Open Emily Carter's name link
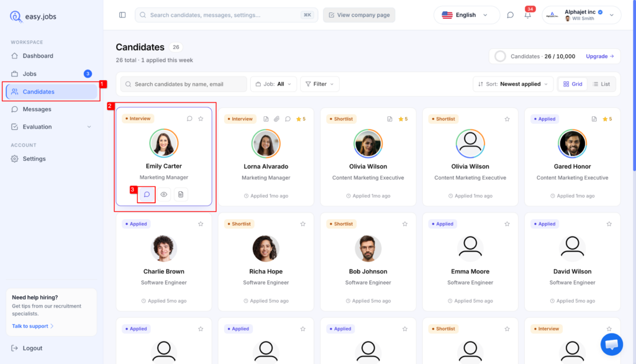This screenshot has height=364, width=636. (164, 166)
